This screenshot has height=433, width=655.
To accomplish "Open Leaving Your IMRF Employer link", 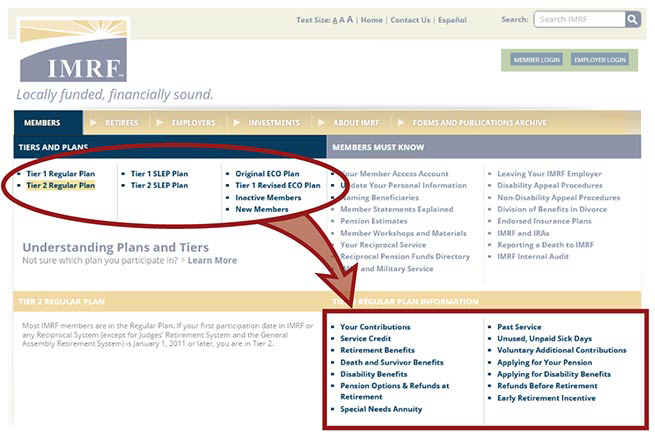I will (549, 174).
